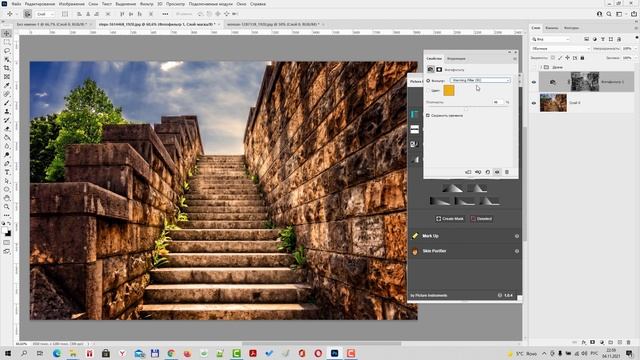Delete adjustment layer from Properties panel
640x360 pixels.
click(x=507, y=172)
